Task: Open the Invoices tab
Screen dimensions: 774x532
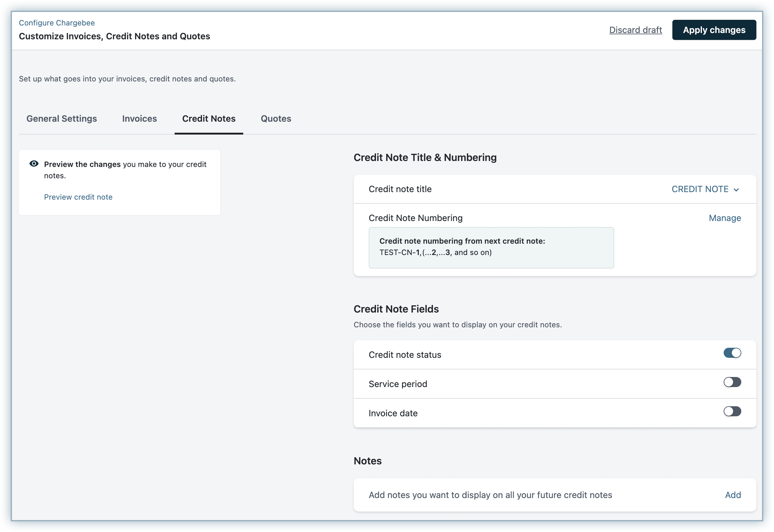Action: [x=139, y=119]
